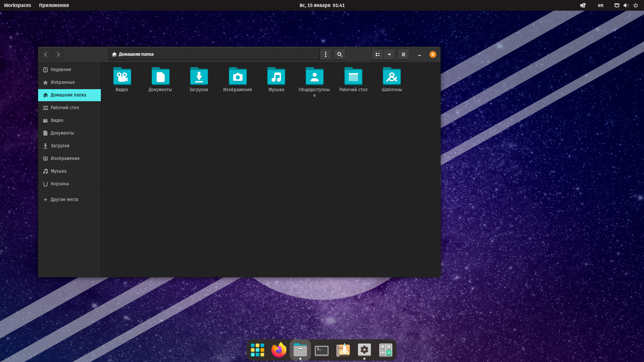The image size is (644, 362).
Task: Select the Загрузки folder icon
Action: click(x=199, y=77)
